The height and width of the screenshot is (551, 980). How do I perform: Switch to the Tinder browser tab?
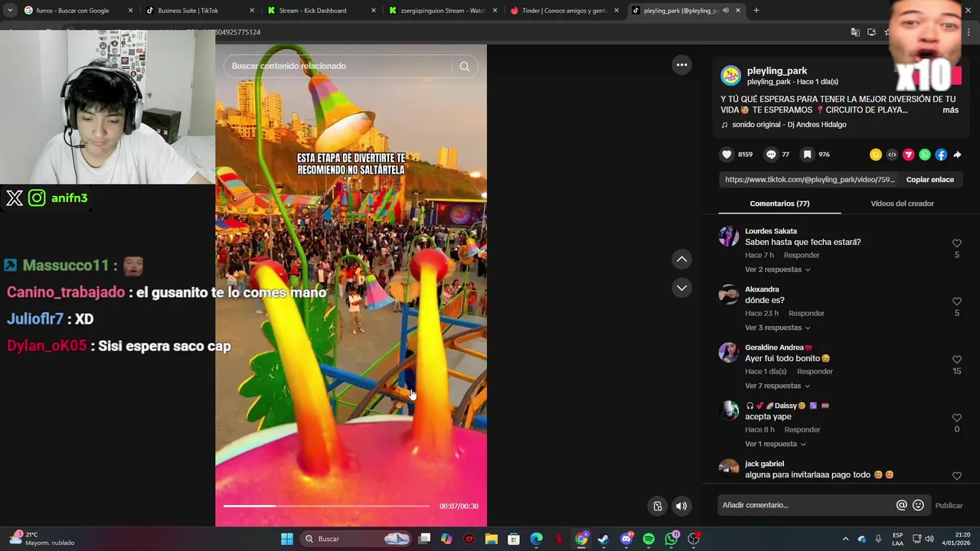tap(564, 11)
